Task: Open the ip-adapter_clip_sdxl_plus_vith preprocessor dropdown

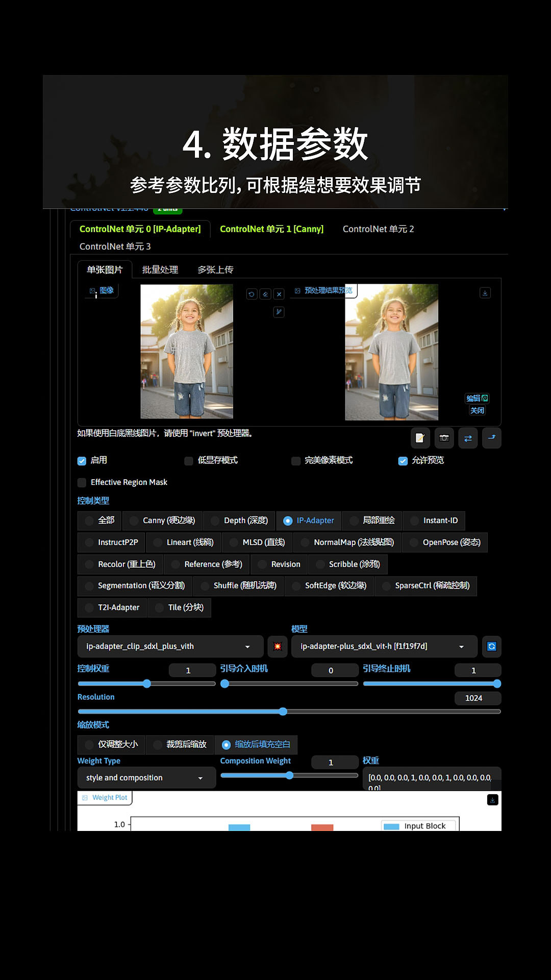Action: click(x=170, y=646)
